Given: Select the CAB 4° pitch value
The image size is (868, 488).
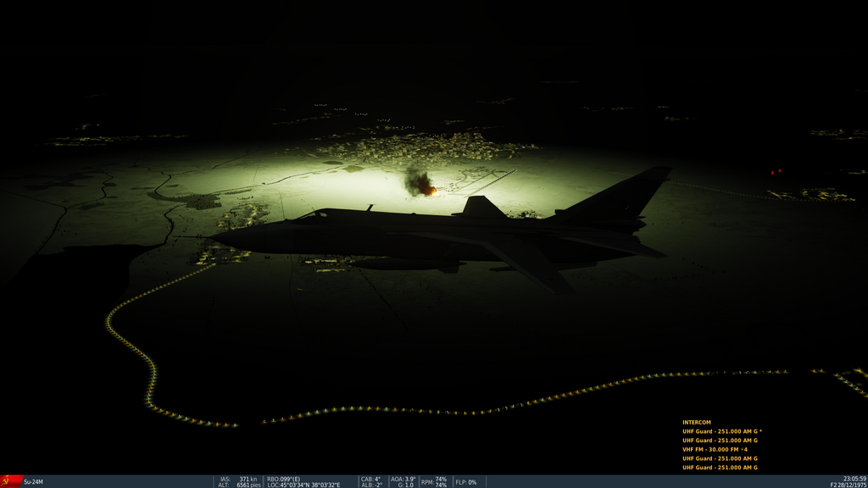Looking at the screenshot, I should click(x=371, y=480).
